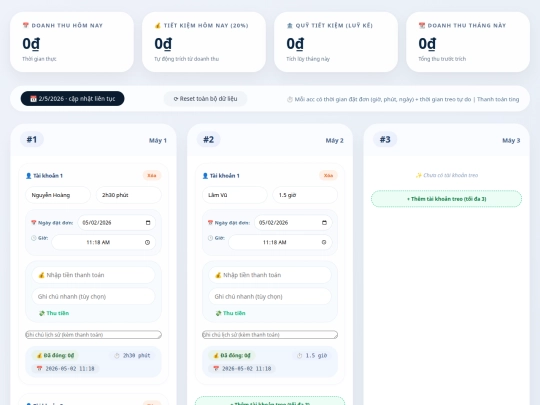Screen dimensions: 540x405
Task: Click 2026-05-02 11:18 timestamp in machine #1
Action: pos(65,368)
